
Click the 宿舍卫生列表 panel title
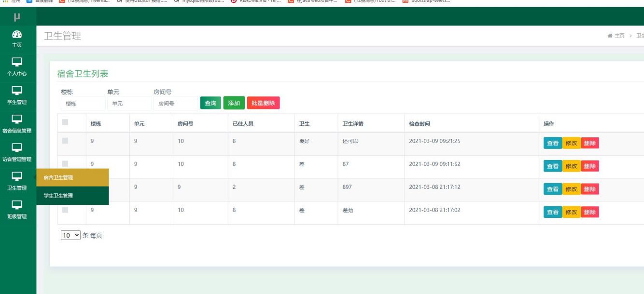point(83,74)
